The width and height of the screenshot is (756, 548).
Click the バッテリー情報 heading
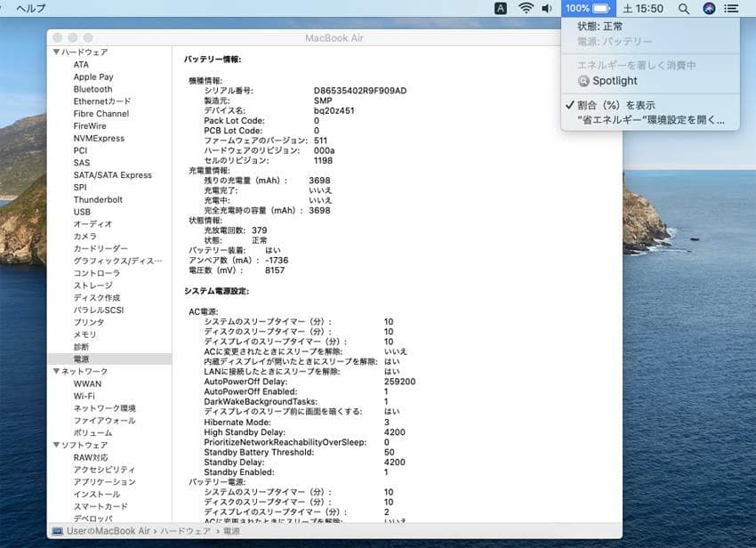pos(213,60)
